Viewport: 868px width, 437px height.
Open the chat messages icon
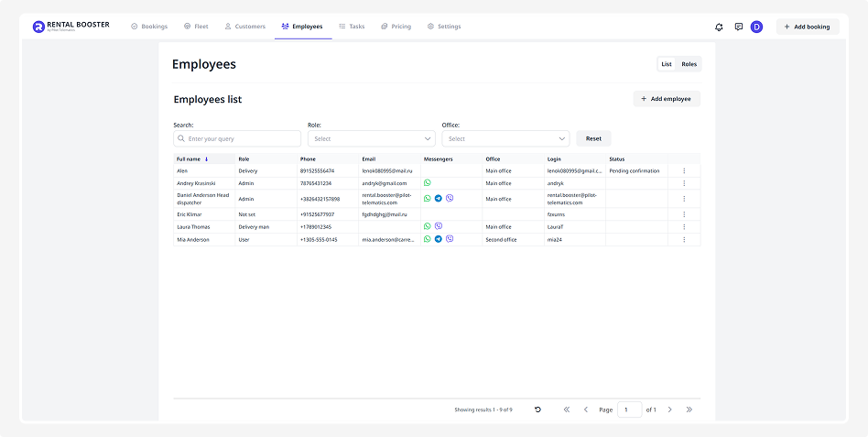[x=738, y=27]
